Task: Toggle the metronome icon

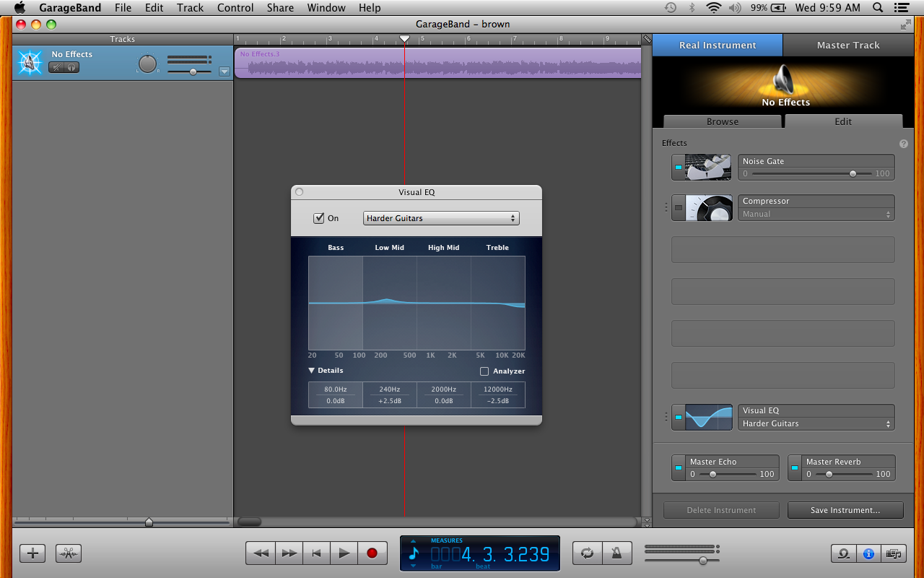Action: click(x=616, y=553)
